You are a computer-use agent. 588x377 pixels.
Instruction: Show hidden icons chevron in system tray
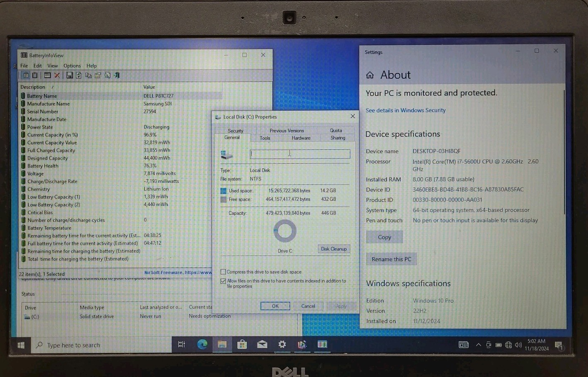pyautogui.click(x=479, y=345)
